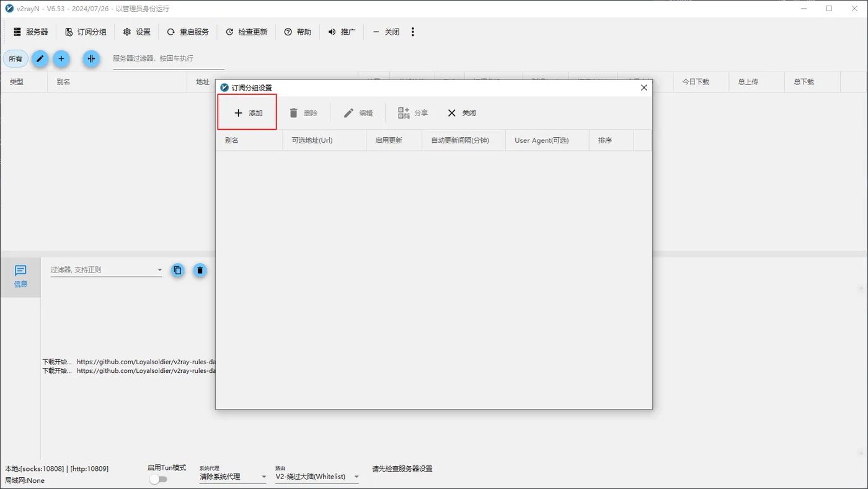Screen dimensions: 868x489
Task: Click the copy log icon
Action: 178,270
